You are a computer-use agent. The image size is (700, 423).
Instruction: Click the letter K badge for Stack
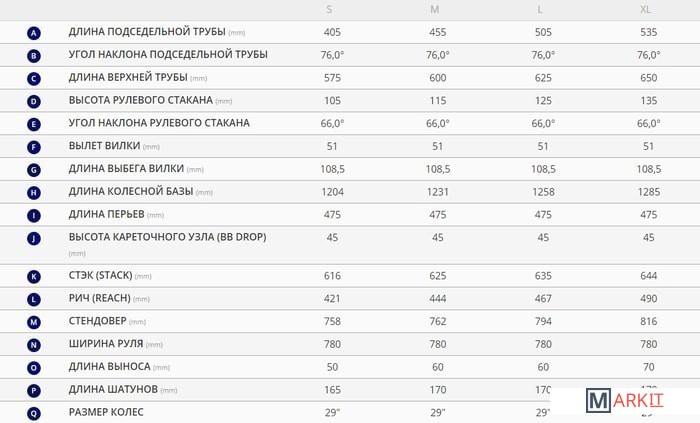[34, 276]
